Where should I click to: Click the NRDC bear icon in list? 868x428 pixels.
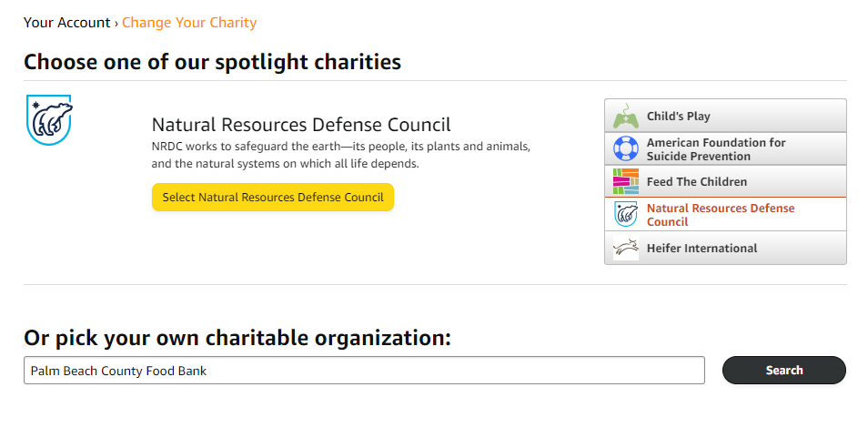point(626,215)
